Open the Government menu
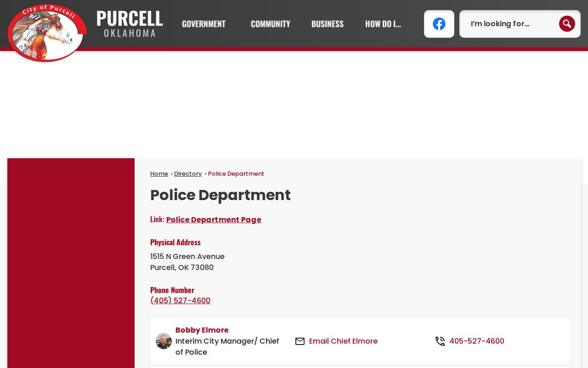 pyautogui.click(x=204, y=24)
